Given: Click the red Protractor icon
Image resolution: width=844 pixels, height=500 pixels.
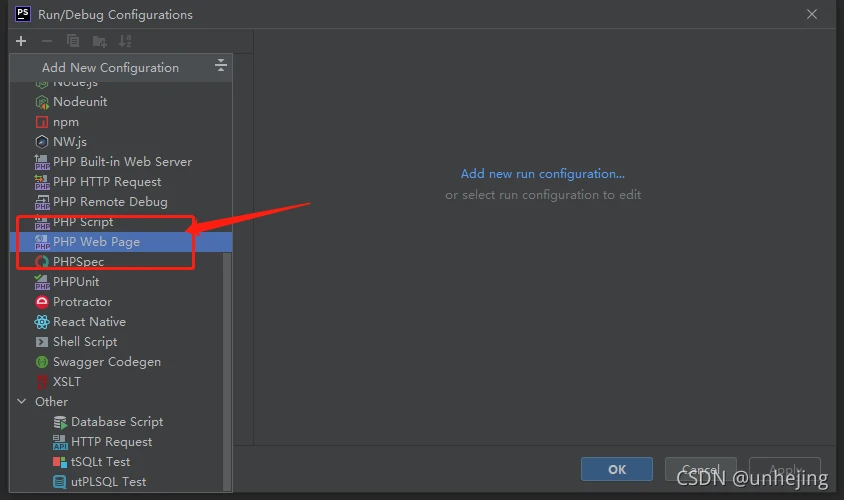Looking at the screenshot, I should 42,302.
